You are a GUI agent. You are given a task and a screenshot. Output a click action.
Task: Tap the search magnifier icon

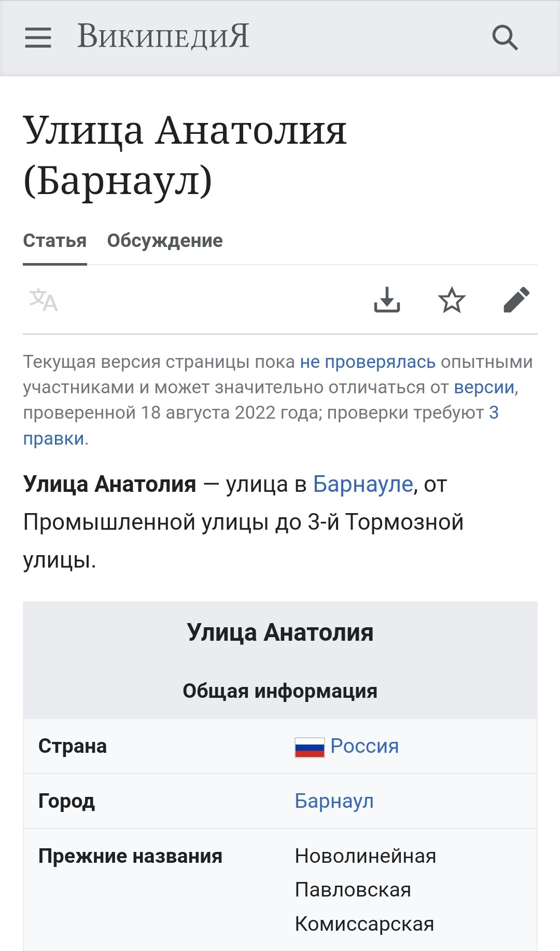505,37
